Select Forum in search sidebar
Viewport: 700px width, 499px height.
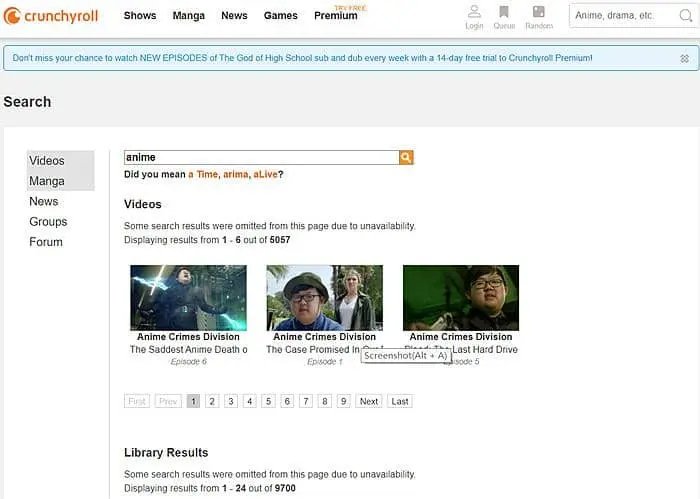46,242
